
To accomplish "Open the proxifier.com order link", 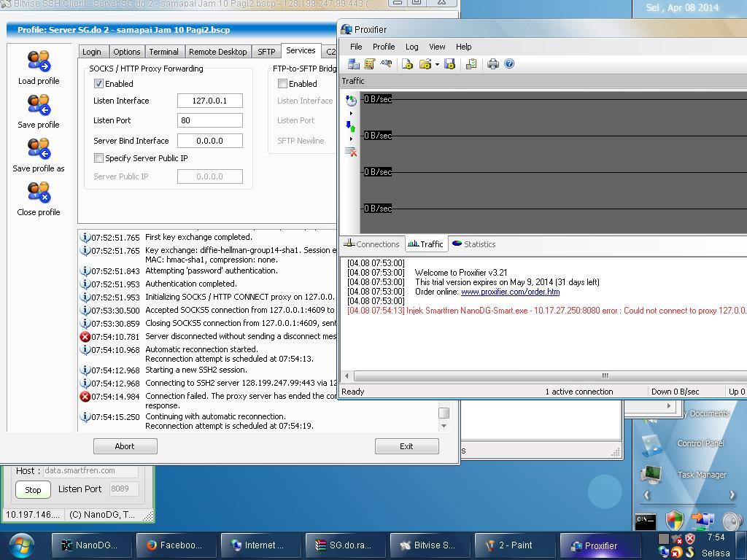I will pyautogui.click(x=510, y=292).
